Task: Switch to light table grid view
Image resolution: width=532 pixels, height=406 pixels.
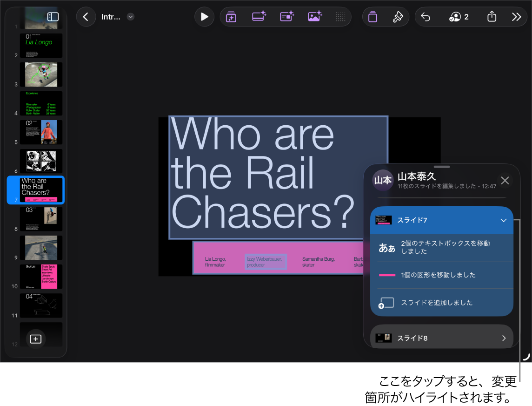Action: click(x=340, y=17)
